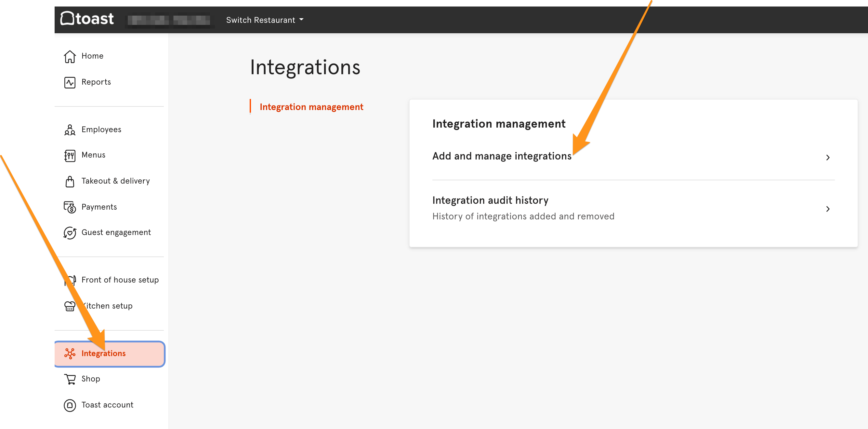Select Integrations in the sidebar menu

coord(103,353)
